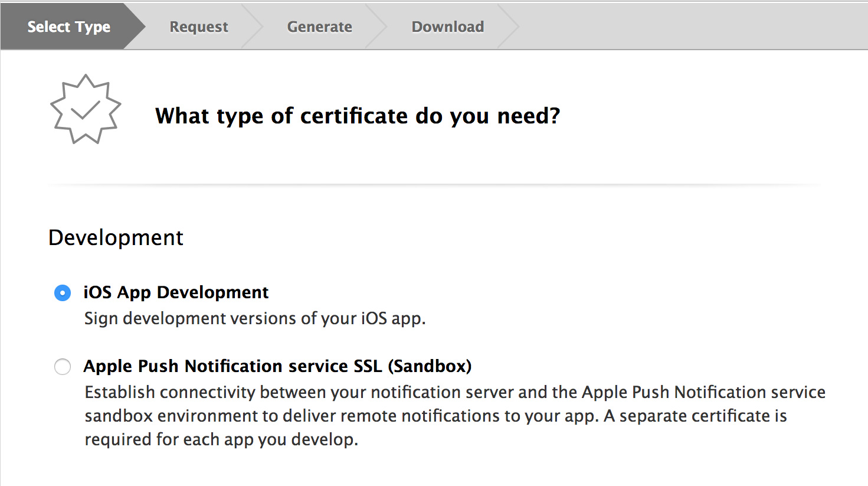Click the certificate checkmark badge icon
Screen dimensions: 868x486
pos(86,109)
